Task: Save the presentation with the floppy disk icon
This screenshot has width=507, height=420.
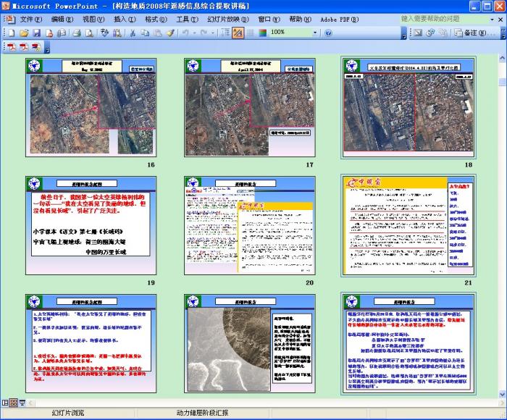Action: point(36,33)
